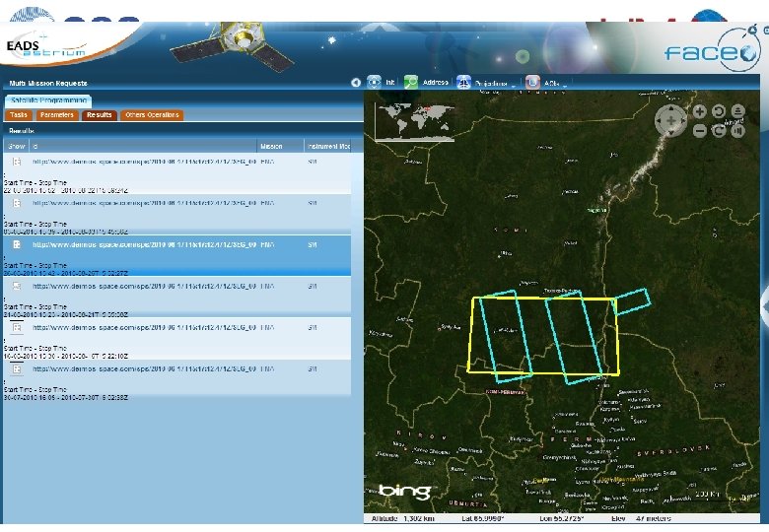Viewport: 769px width, 532px height.
Task: Sort by the Instrument Mode column header
Action: [327, 146]
